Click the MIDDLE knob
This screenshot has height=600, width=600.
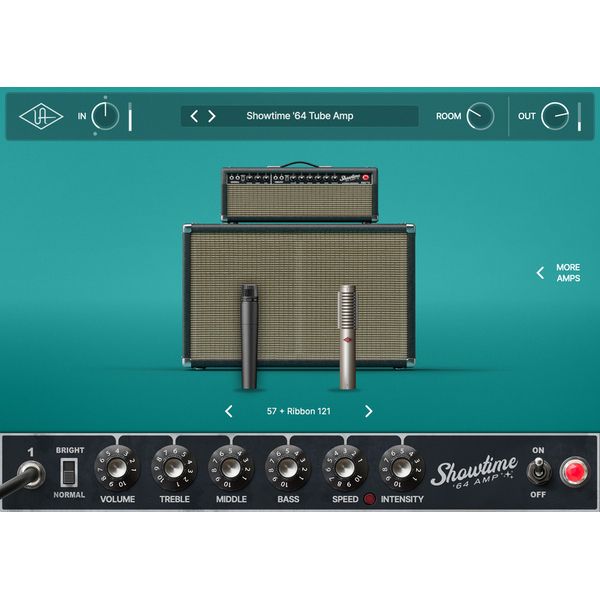231,468
